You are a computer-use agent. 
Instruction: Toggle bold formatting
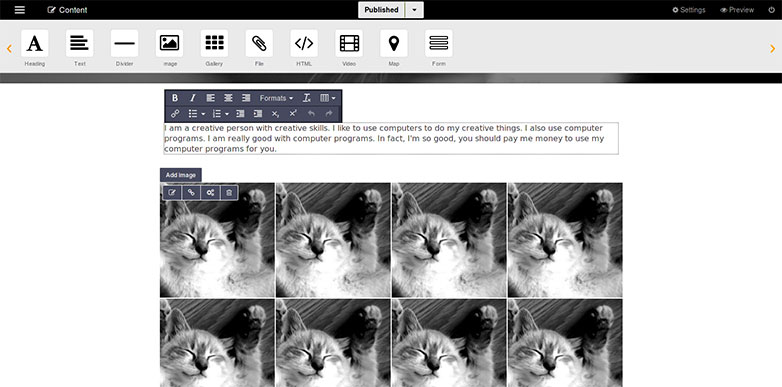coord(175,98)
